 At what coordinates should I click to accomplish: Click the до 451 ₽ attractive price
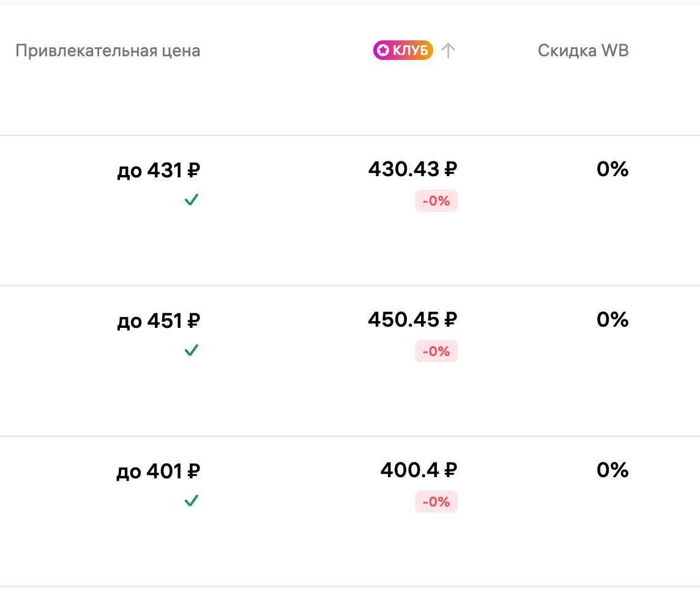point(158,321)
